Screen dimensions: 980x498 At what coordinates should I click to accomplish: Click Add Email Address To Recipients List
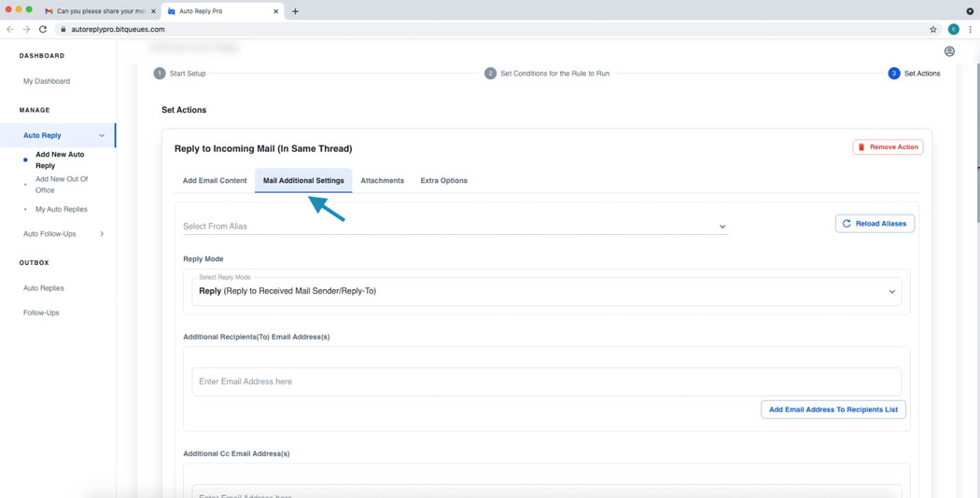833,409
